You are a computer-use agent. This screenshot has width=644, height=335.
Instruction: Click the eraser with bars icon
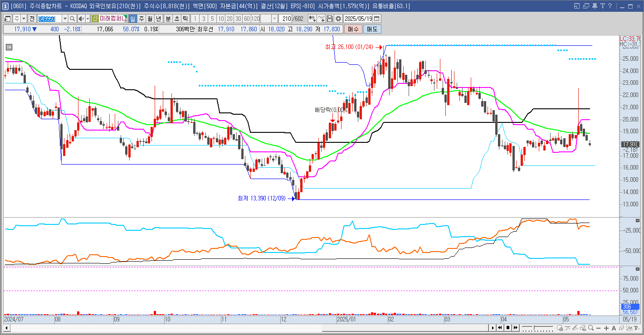[x=583, y=328]
